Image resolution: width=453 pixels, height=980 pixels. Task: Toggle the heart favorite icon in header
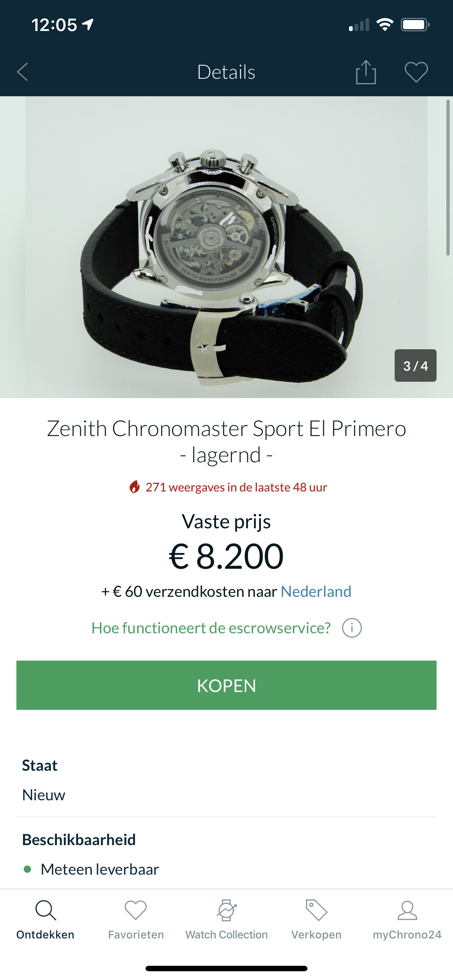coord(416,72)
